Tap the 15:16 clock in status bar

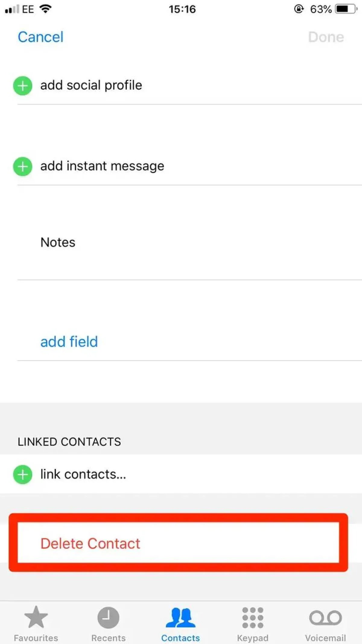pos(182,9)
